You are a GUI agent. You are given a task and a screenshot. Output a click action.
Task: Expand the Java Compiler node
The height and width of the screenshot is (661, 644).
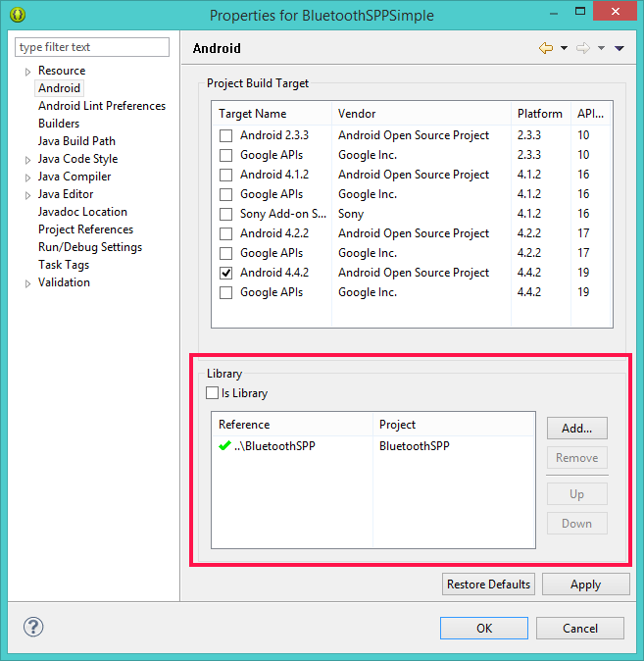[27, 178]
